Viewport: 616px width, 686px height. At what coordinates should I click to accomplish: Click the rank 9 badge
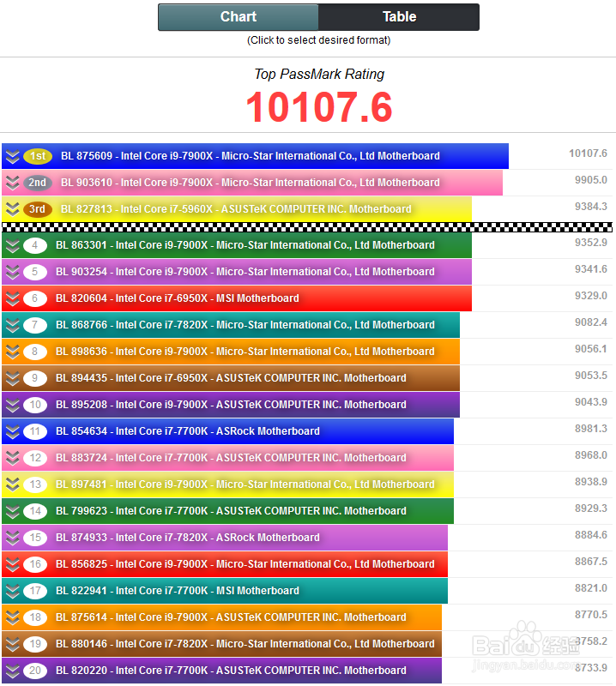click(35, 378)
